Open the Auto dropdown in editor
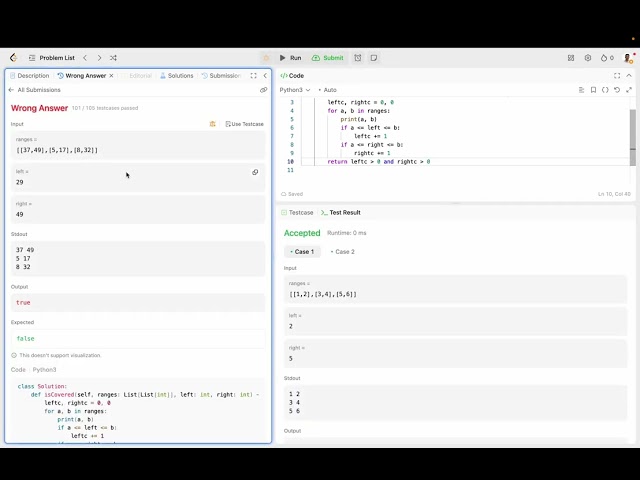The image size is (640, 480). pyautogui.click(x=327, y=90)
